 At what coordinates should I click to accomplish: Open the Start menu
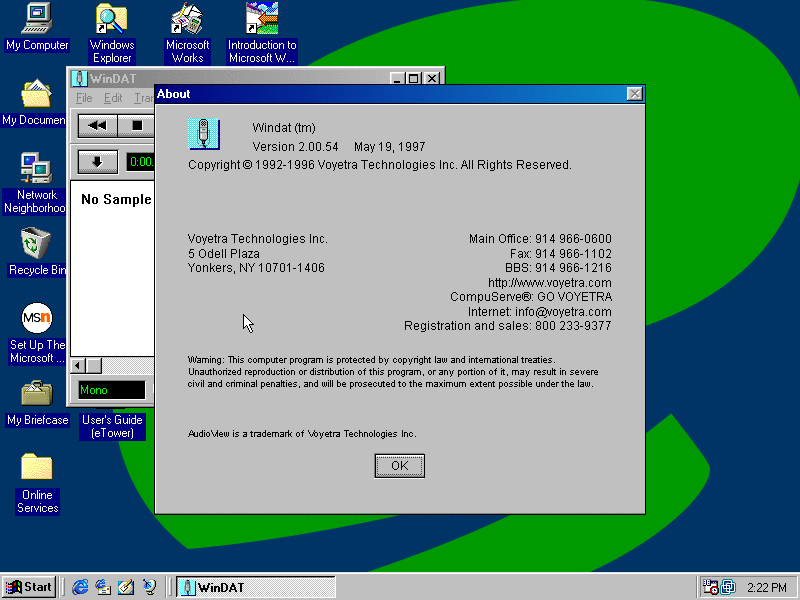coord(29,587)
